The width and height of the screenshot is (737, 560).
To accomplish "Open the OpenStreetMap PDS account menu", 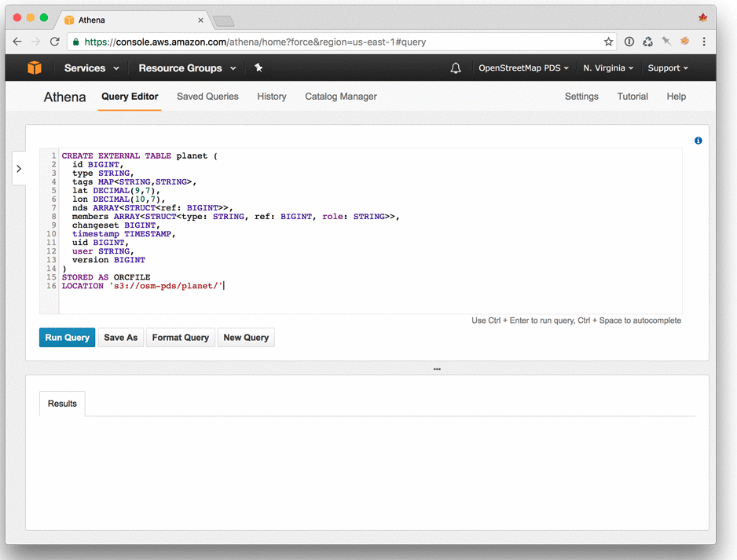I will pyautogui.click(x=523, y=68).
